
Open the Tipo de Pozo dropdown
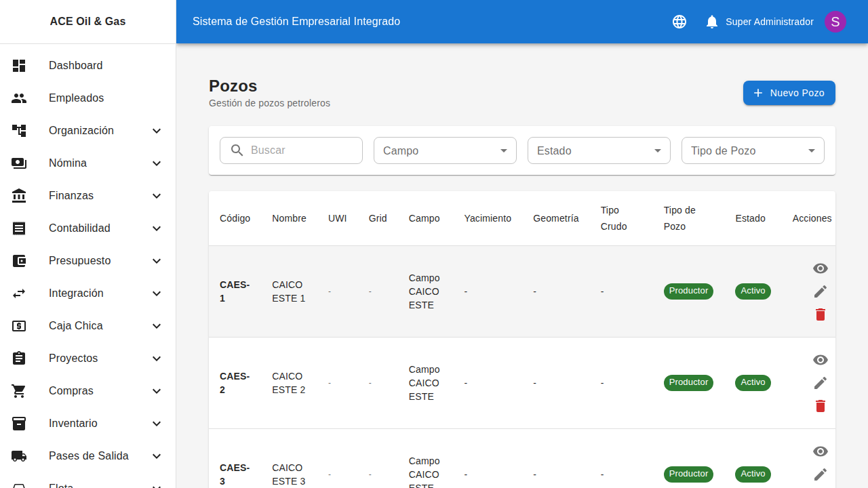[x=752, y=150]
